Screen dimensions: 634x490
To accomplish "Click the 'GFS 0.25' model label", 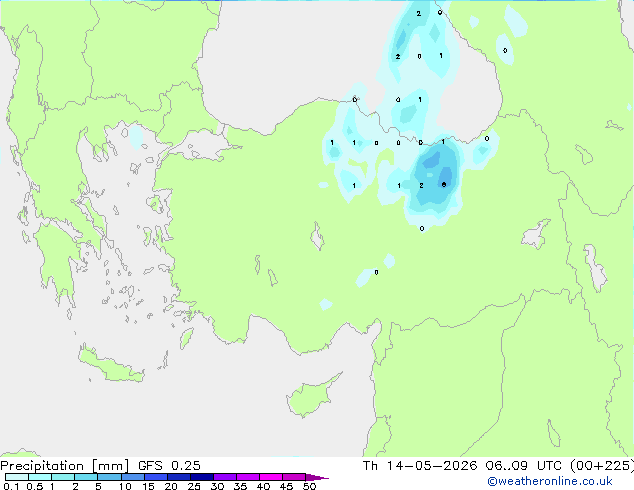I will pos(169,466).
